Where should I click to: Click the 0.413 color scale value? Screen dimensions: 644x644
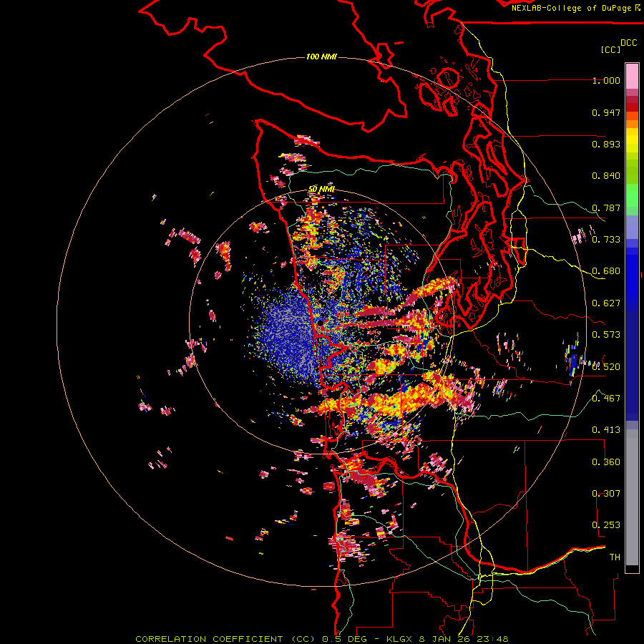click(x=606, y=430)
